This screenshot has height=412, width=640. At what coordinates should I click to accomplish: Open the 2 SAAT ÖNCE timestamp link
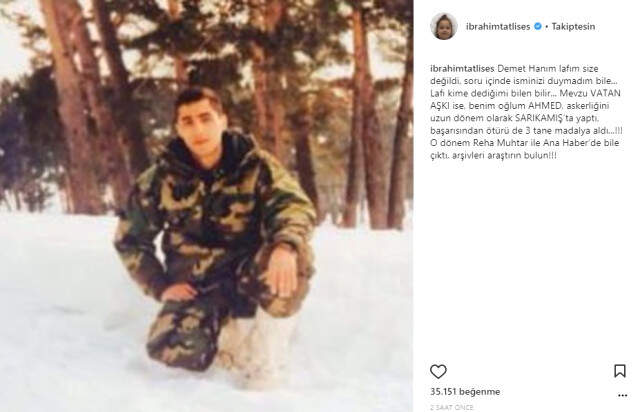(452, 408)
